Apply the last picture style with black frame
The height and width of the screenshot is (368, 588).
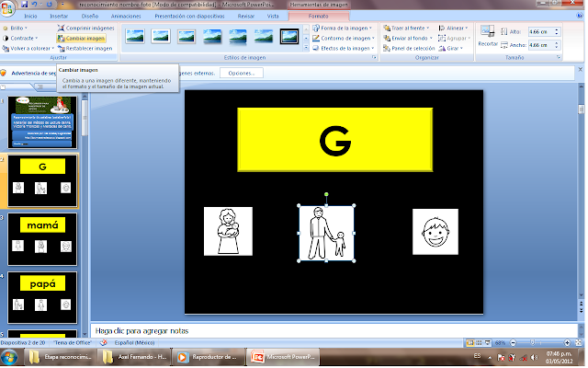coord(289,37)
